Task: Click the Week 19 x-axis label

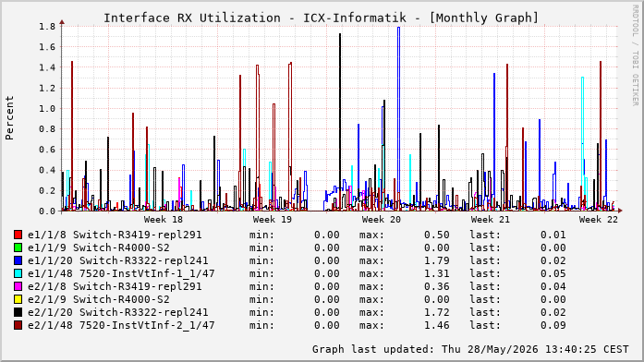Action: pos(273,220)
